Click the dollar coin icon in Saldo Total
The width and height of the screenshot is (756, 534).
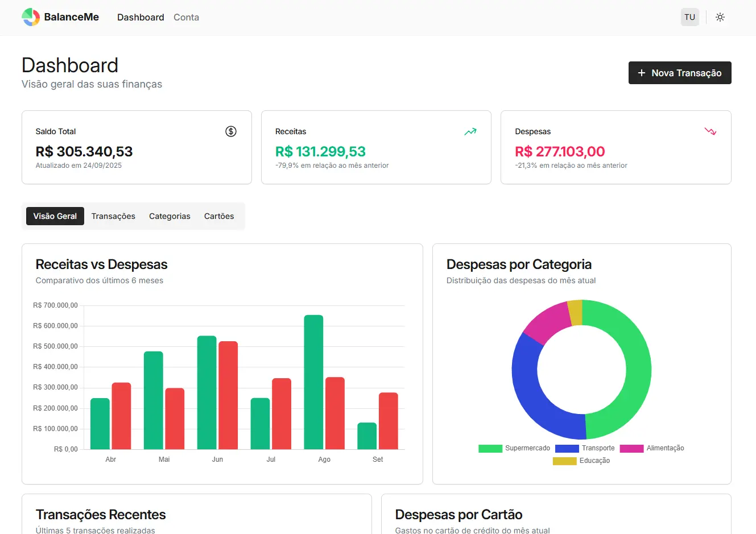pos(231,131)
